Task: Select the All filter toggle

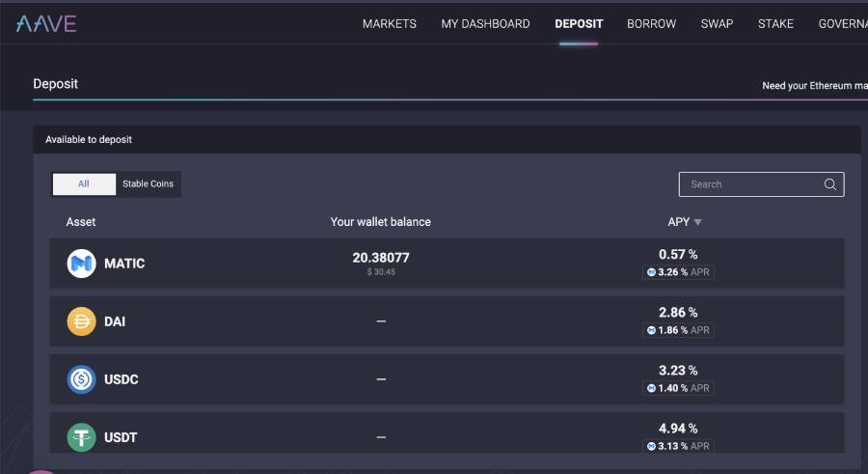Action: [x=84, y=184]
